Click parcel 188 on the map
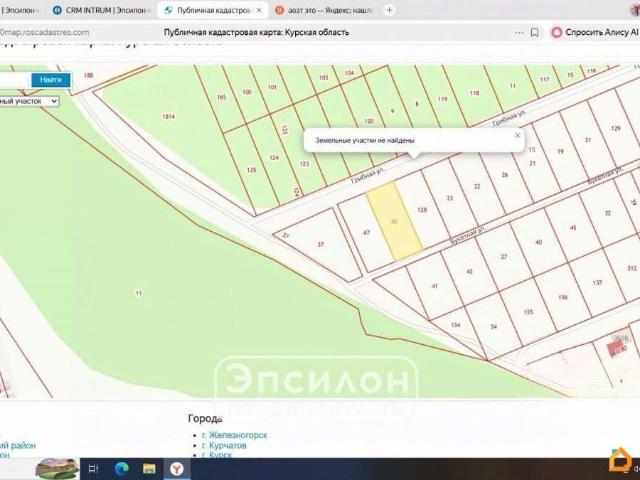The image size is (640, 480). click(x=88, y=75)
